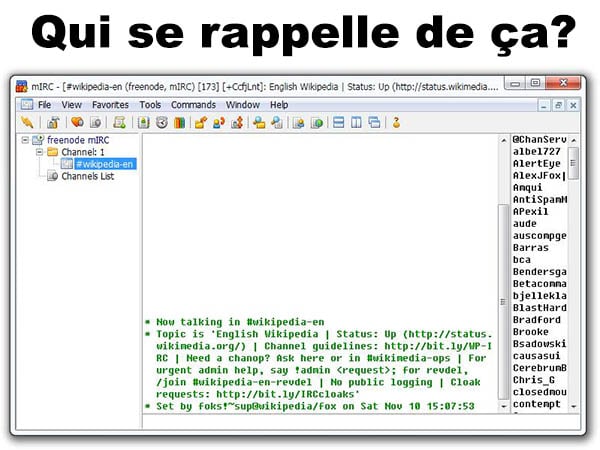Select #wikipedia-en channel in the tree
This screenshot has height=450, width=600.
[x=104, y=164]
